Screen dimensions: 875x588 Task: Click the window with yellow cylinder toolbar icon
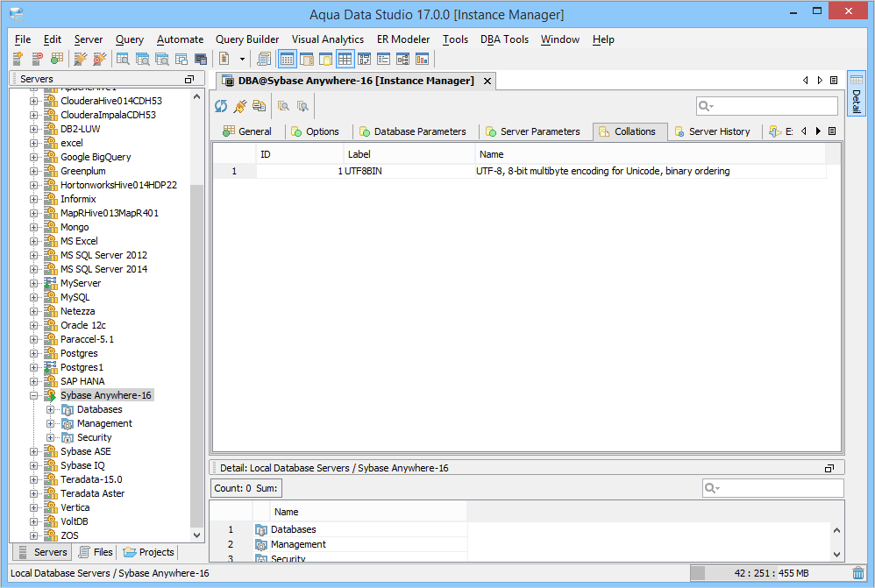(326, 59)
